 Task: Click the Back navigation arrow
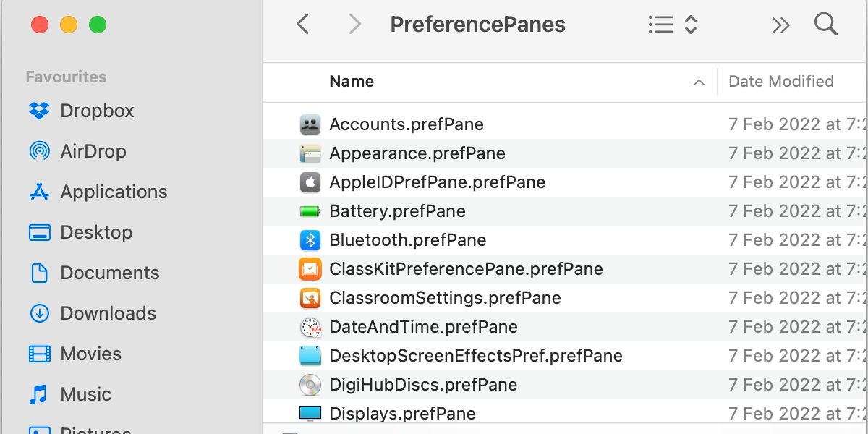click(302, 24)
